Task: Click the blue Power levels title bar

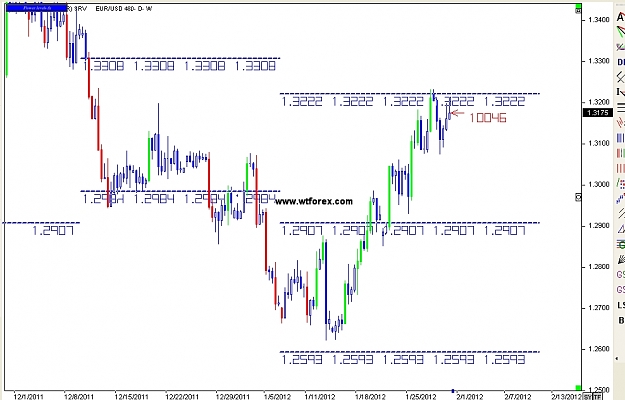Action: coord(36,7)
